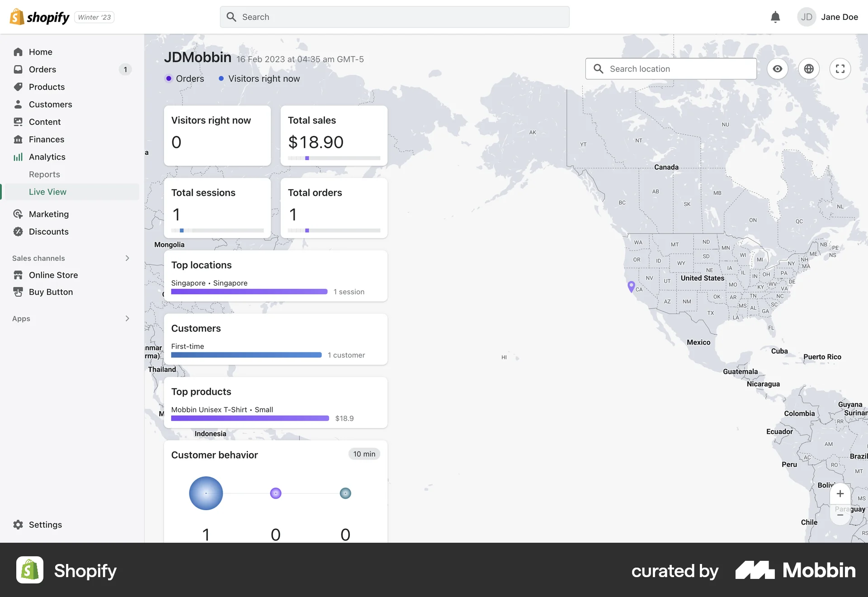This screenshot has height=597, width=868.
Task: Open Settings
Action: pyautogui.click(x=45, y=524)
